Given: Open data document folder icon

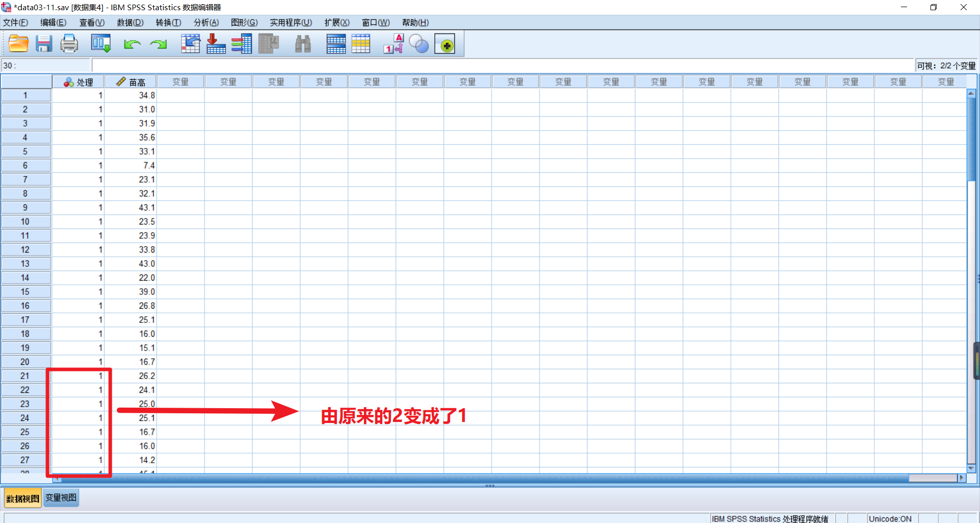Looking at the screenshot, I should point(18,44).
